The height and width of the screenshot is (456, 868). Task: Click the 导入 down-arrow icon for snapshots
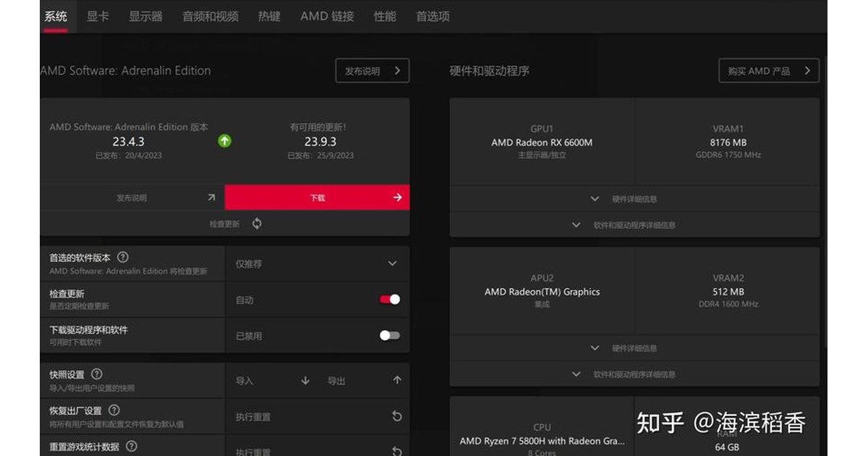(x=305, y=381)
